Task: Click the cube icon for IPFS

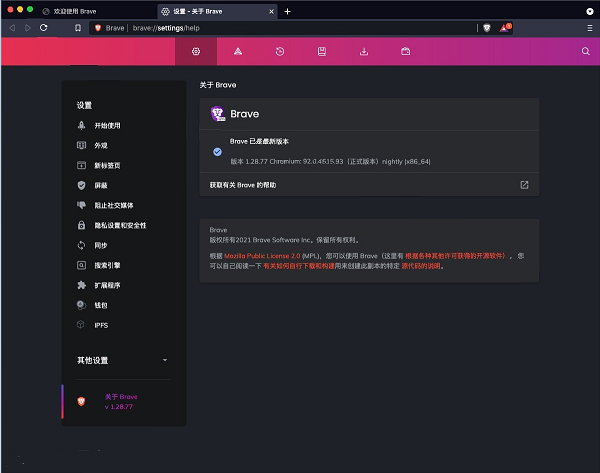Action: click(81, 325)
